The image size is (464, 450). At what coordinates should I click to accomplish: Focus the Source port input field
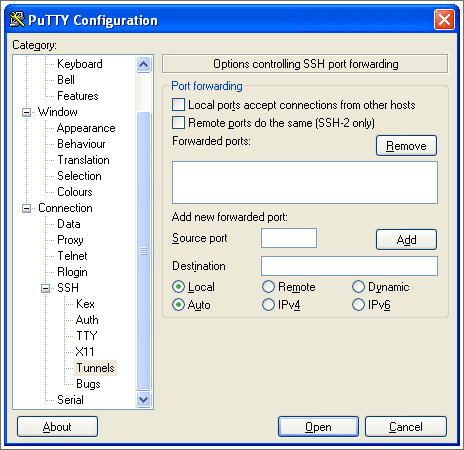(x=289, y=238)
